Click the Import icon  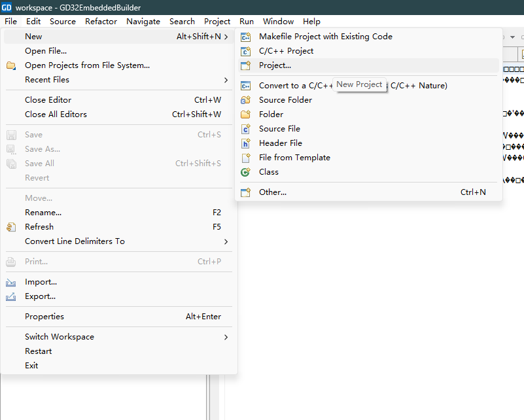click(x=11, y=282)
